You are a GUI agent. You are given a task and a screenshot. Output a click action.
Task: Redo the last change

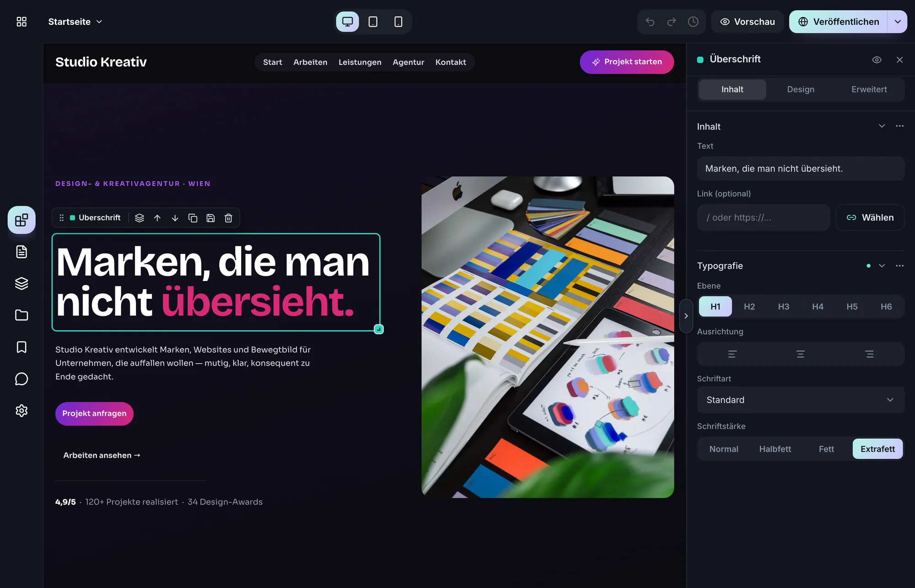point(671,22)
